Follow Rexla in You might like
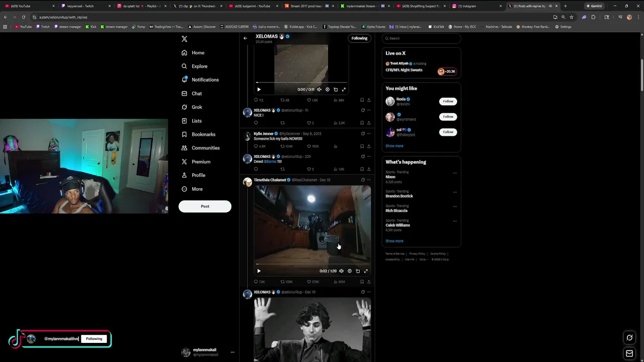 coord(448,102)
